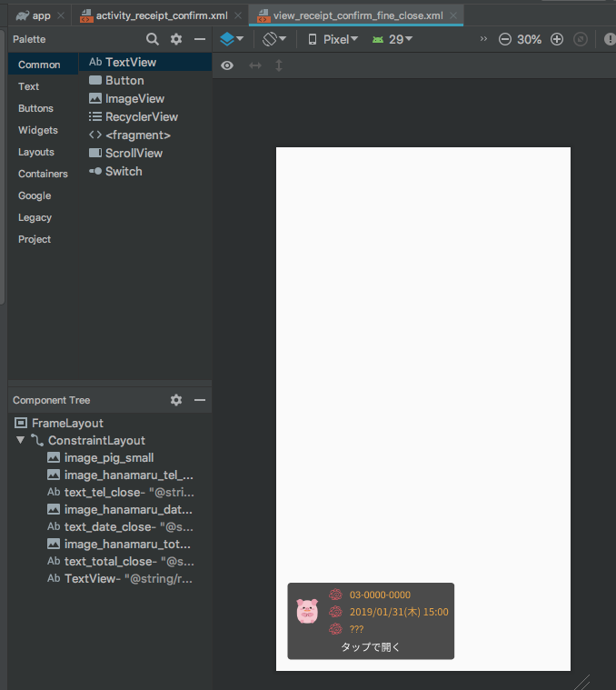Collapse the ConstraintLayout node
This screenshot has height=690, width=616.
tap(20, 440)
